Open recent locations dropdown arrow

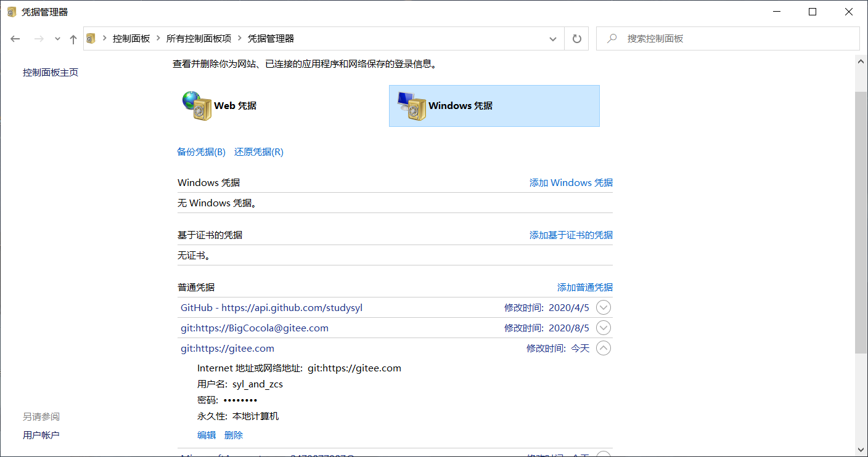pos(57,39)
